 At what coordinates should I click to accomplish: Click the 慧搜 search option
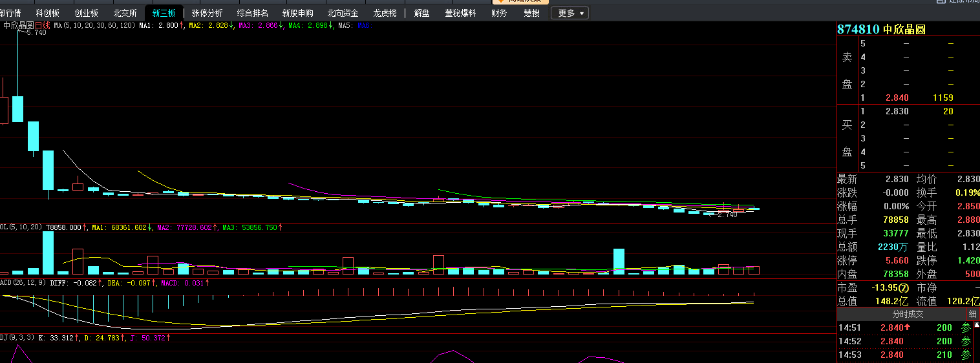[531, 13]
